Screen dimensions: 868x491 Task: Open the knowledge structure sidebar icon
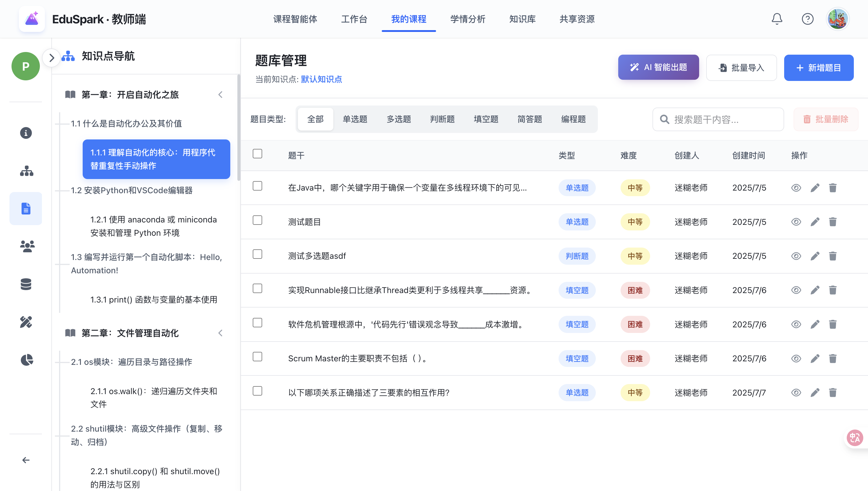coord(26,171)
